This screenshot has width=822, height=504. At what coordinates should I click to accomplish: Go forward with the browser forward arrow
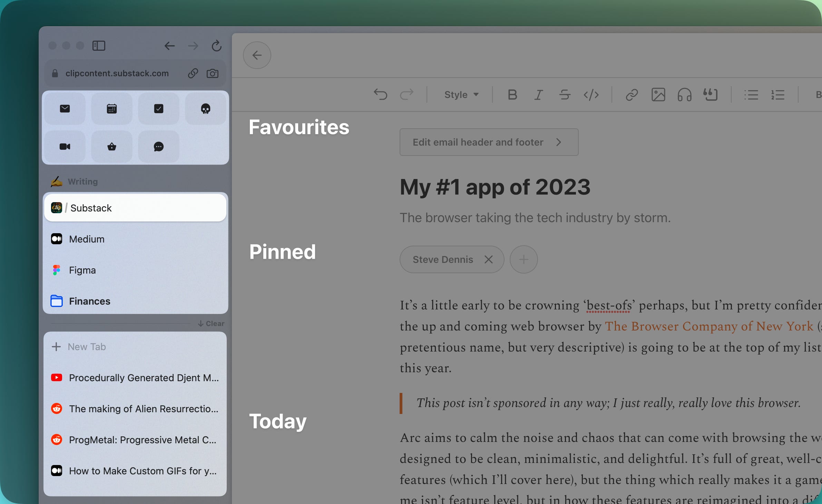193,46
